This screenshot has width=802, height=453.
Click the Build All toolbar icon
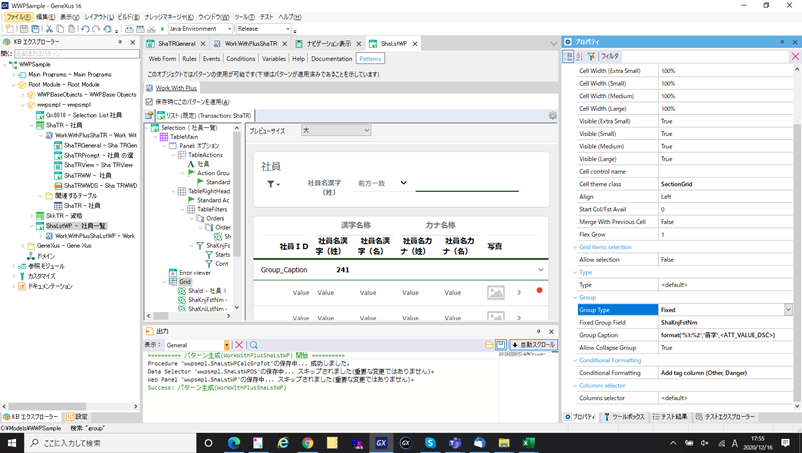129,29
